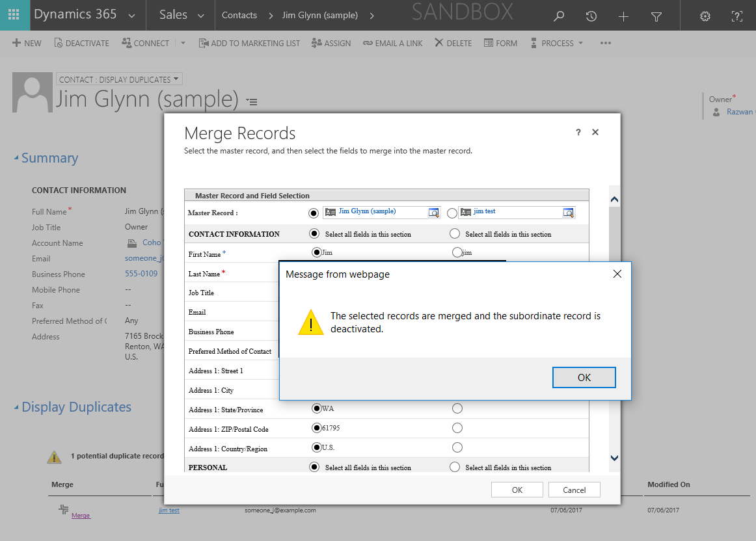Click help icon in Merge Records dialog
Viewport: 756px width, 541px height.
click(578, 133)
